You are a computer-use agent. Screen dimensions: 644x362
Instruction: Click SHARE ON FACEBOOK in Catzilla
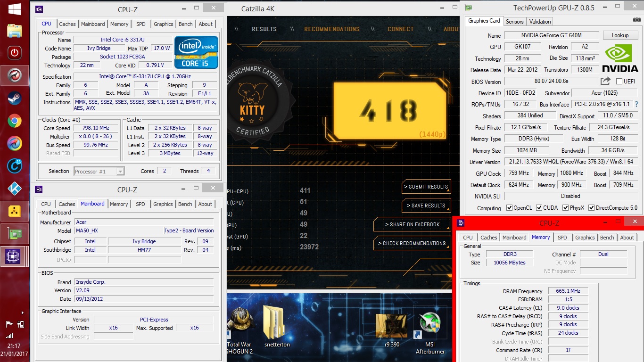(413, 224)
